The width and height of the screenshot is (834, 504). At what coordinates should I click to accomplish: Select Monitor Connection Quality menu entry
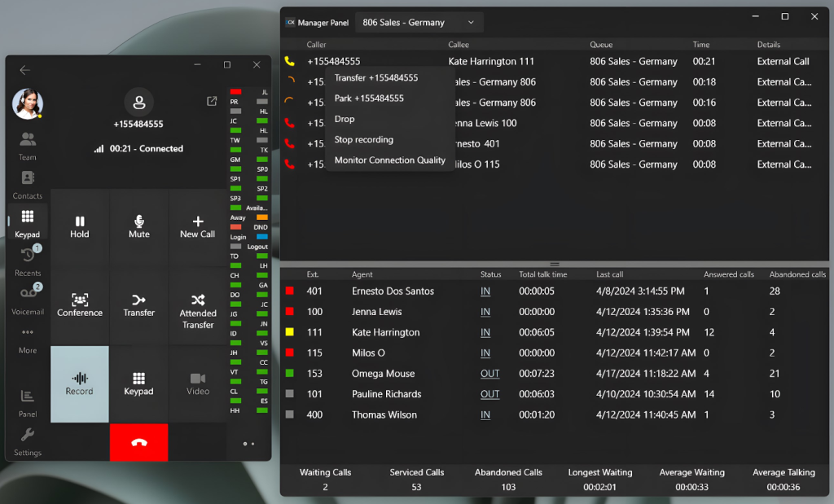(x=390, y=160)
